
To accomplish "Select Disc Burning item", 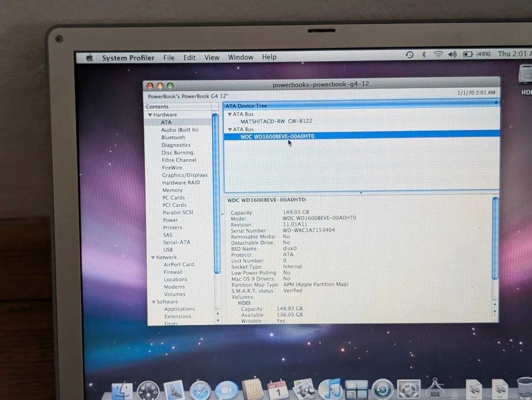I will pos(177,153).
